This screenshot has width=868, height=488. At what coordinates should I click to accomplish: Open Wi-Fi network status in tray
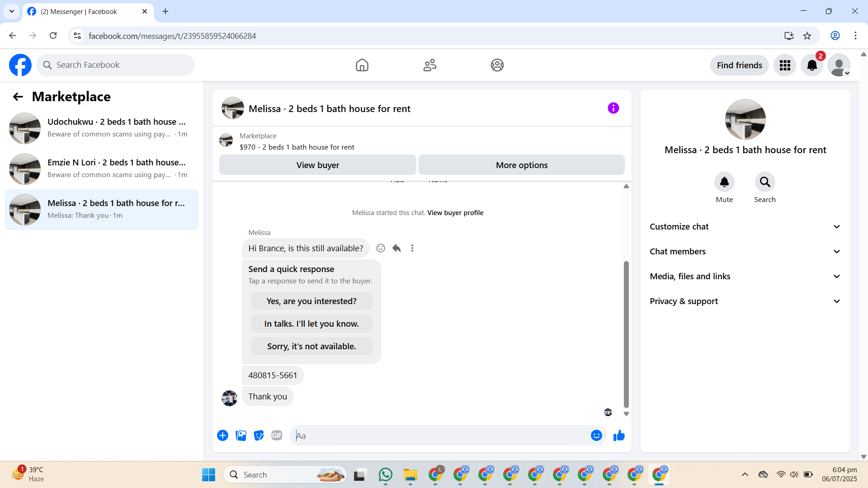(x=781, y=474)
